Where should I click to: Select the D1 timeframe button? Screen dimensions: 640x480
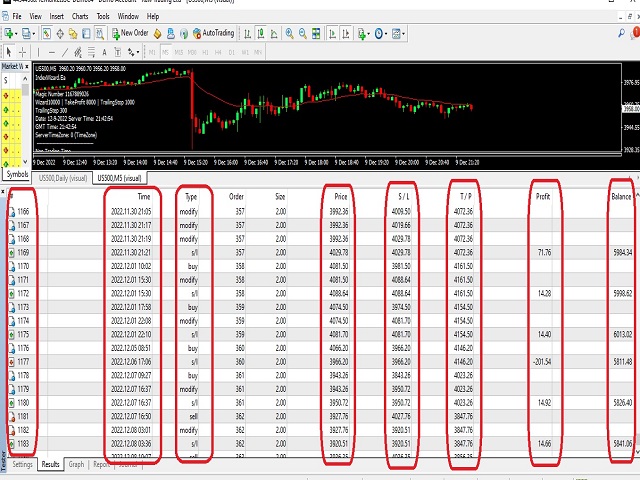click(231, 52)
